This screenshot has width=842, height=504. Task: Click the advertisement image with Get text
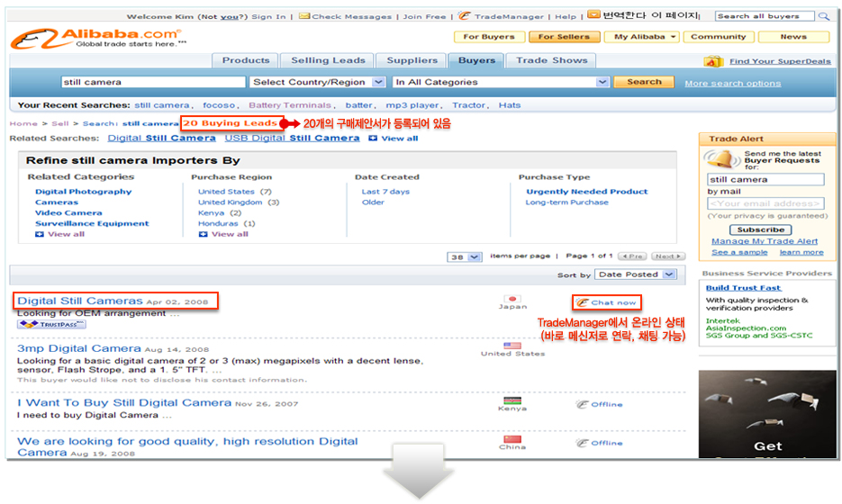tap(767, 414)
